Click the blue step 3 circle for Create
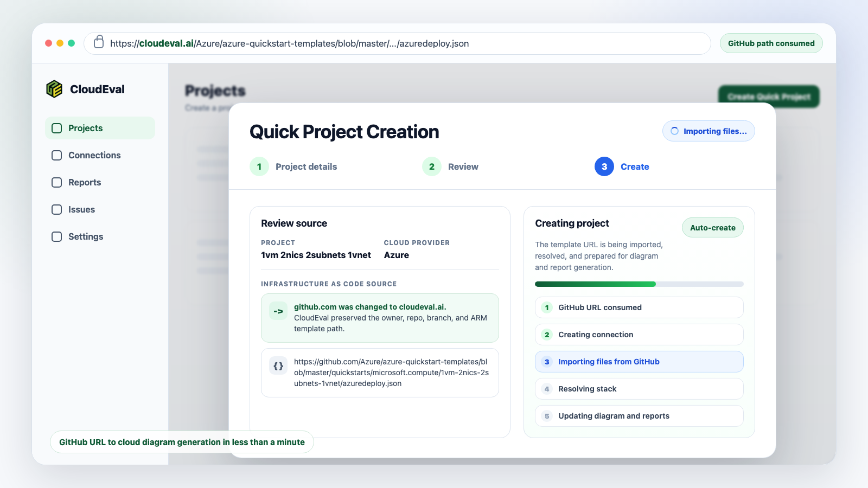 604,166
